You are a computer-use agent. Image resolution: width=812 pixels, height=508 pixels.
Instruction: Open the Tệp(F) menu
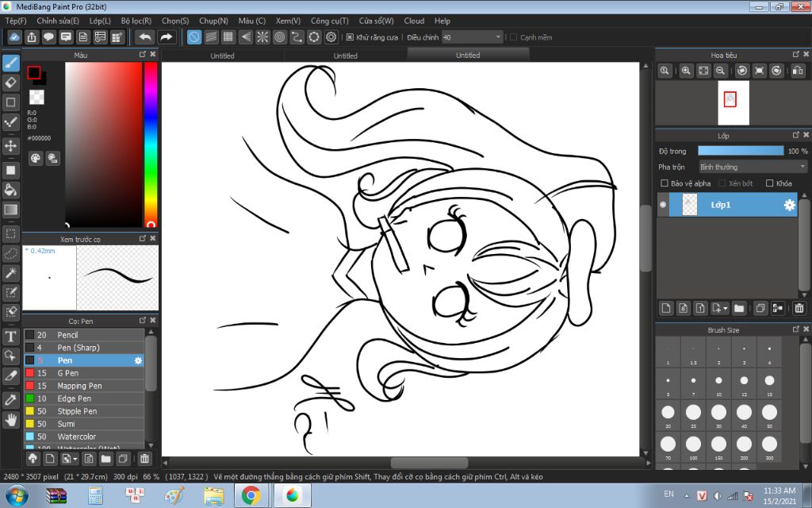[16, 21]
